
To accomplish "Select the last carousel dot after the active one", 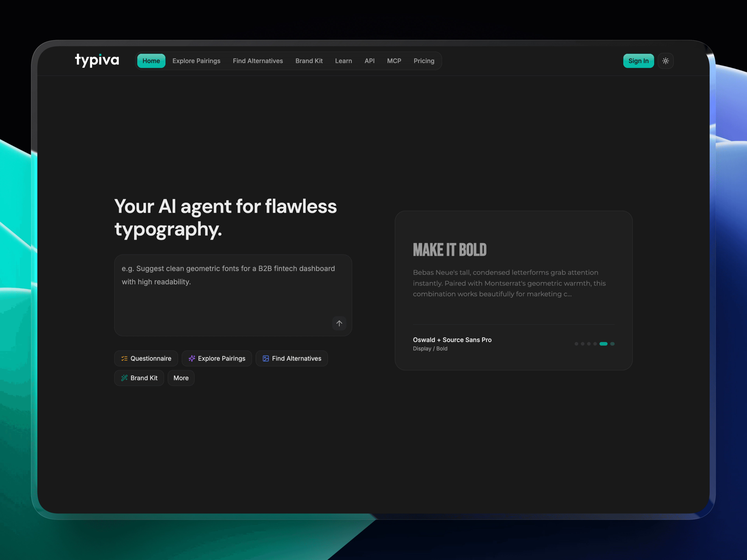I will coord(612,344).
